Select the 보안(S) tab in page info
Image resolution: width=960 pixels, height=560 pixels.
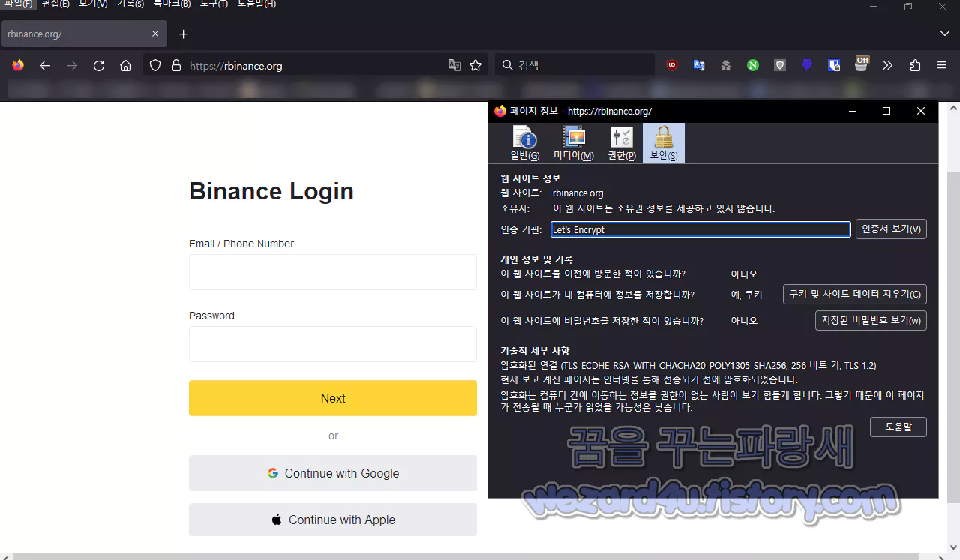tap(664, 143)
